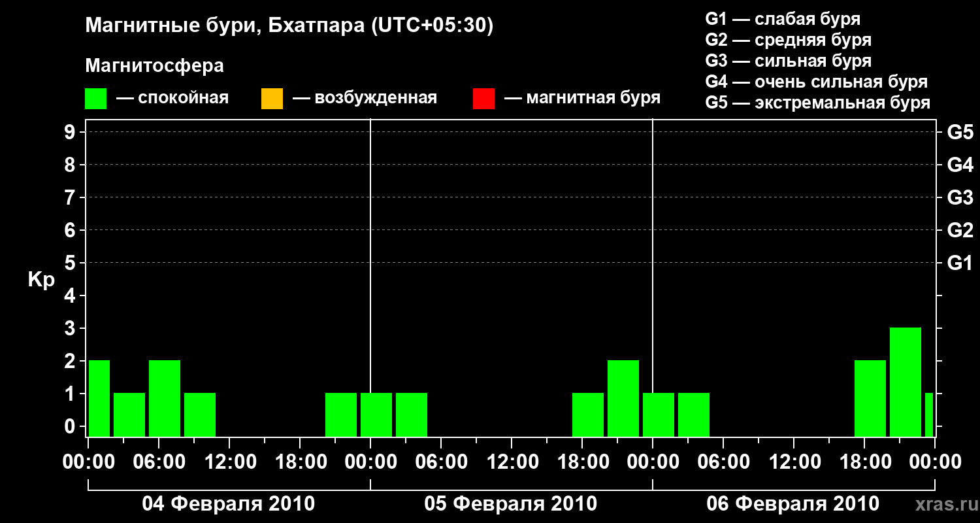This screenshot has height=523, width=980.
Task: Click the «06 Февраля 2010» date label
Action: (793, 504)
